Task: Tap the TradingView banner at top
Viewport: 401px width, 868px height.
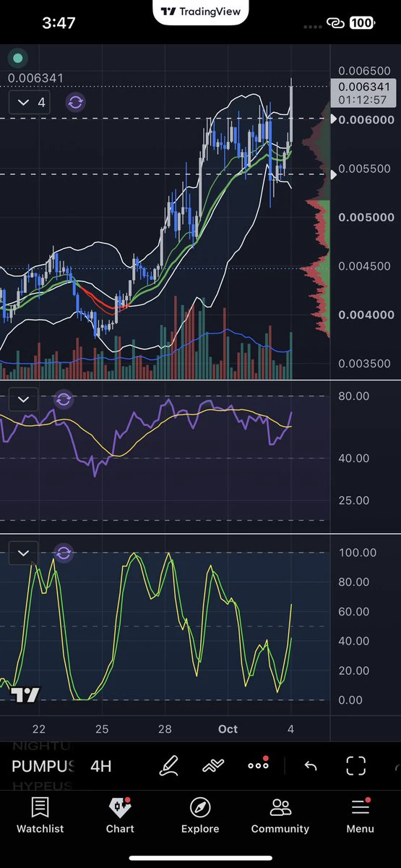Action: 201,12
